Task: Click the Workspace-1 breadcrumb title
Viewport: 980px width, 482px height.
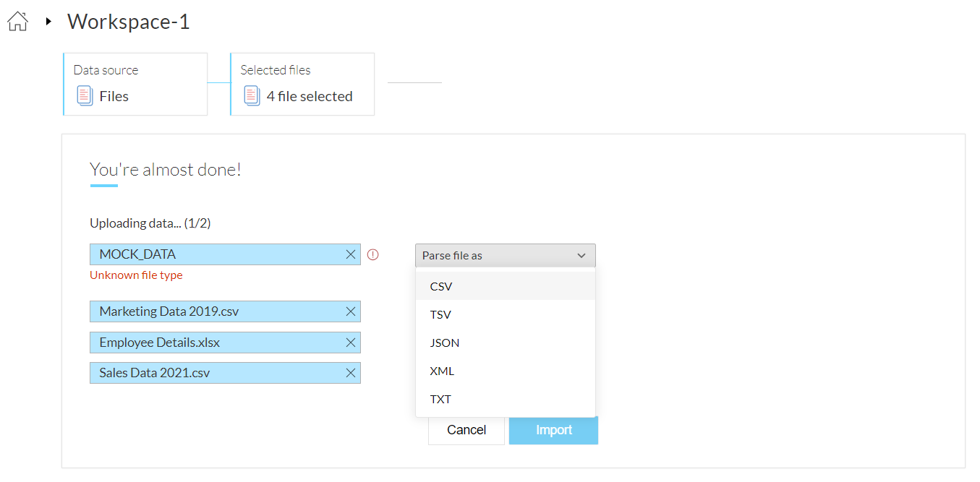Action: pyautogui.click(x=129, y=22)
